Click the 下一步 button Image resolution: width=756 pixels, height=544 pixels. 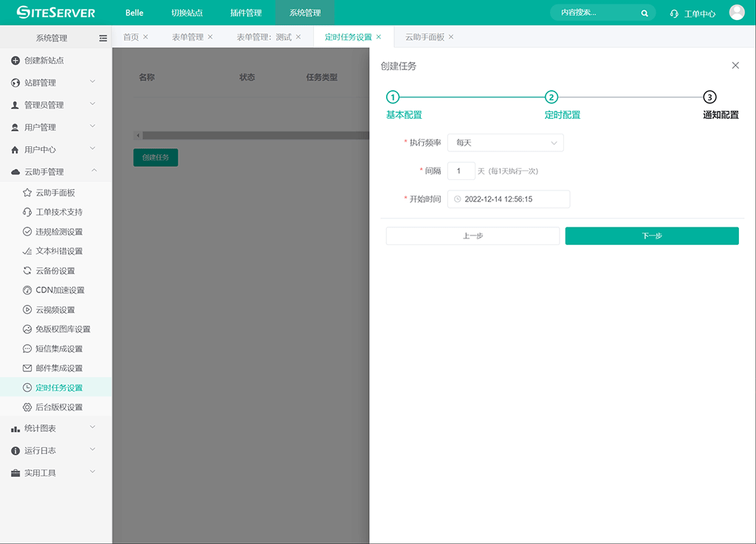(x=651, y=236)
